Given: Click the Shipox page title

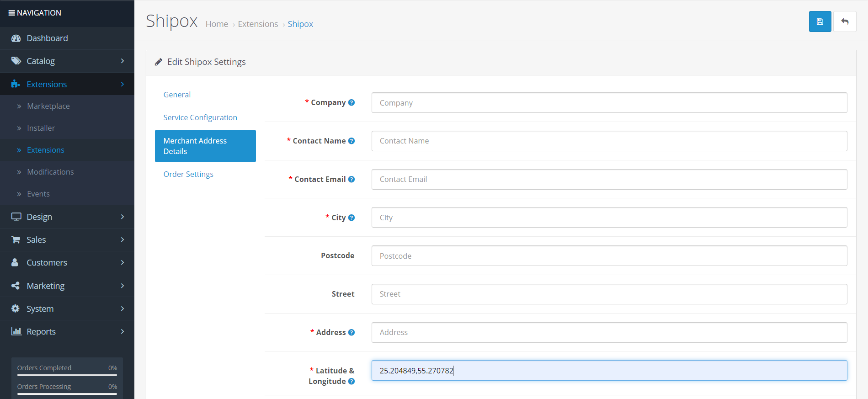Looking at the screenshot, I should [172, 21].
